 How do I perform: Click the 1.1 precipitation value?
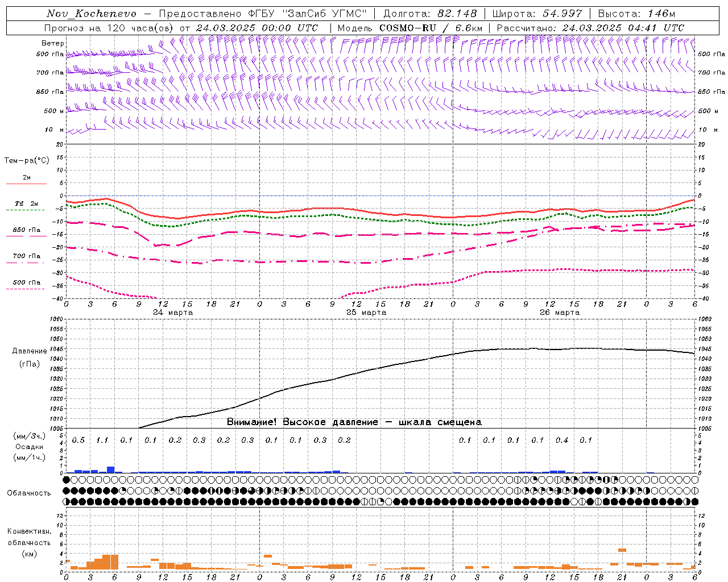point(102,440)
